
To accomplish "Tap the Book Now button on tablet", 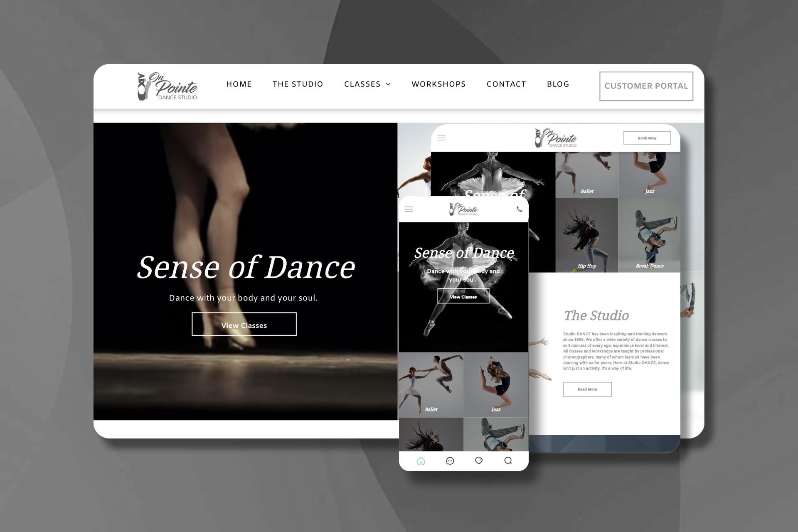I will [x=647, y=138].
